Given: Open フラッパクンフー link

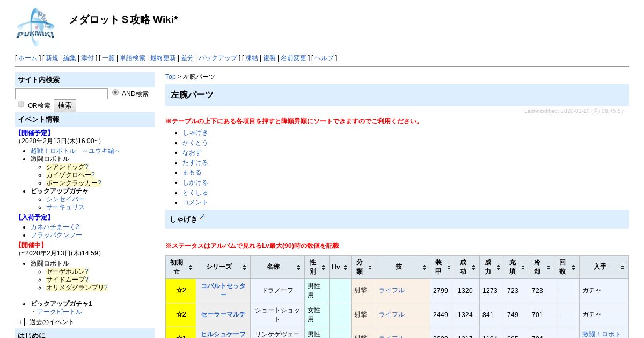Looking at the screenshot, I should (x=56, y=235).
